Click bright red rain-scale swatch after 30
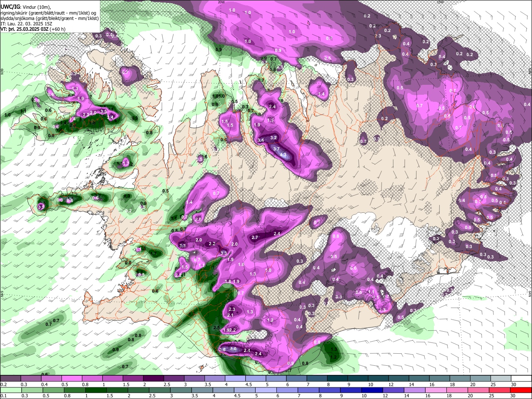Screen dimensions: 532x399 (521, 390)
